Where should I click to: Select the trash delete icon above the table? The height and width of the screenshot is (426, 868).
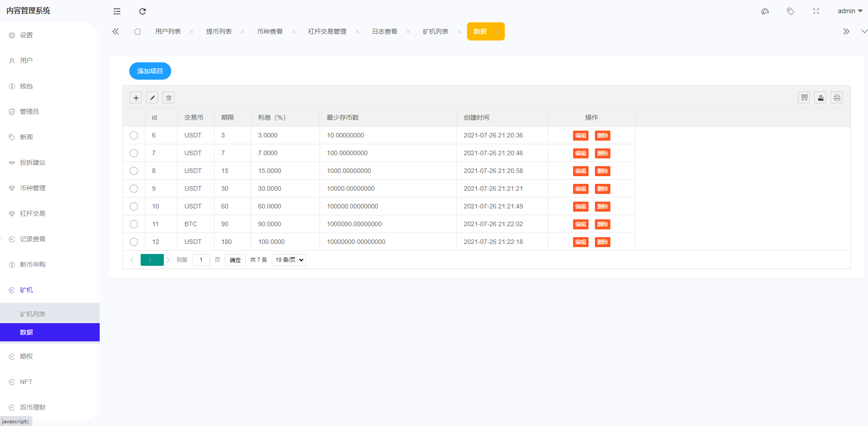tap(168, 97)
